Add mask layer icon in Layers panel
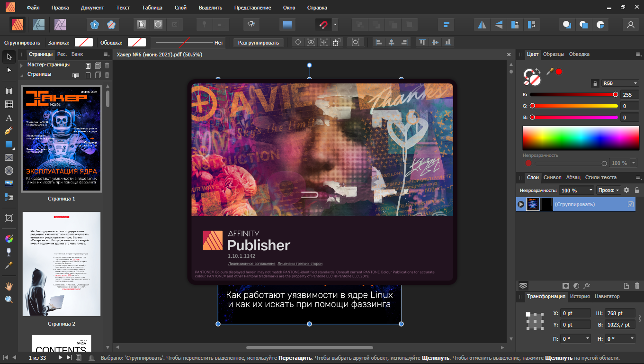This screenshot has width=644, height=364. point(565,285)
